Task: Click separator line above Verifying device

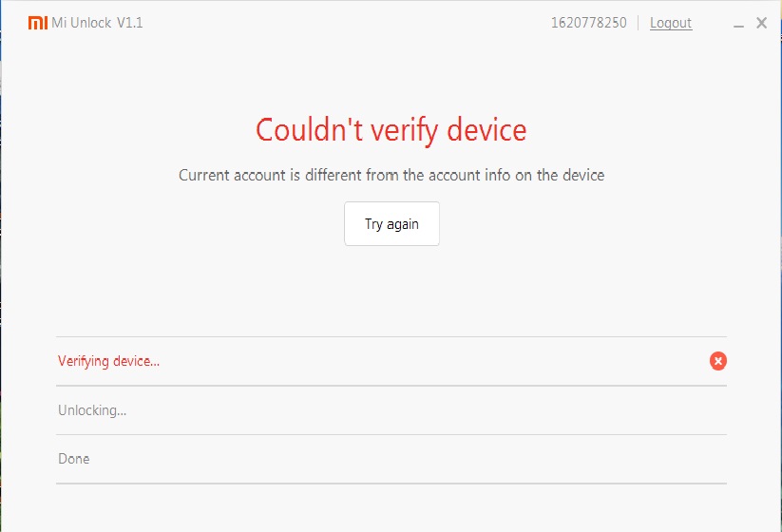Action: pyautogui.click(x=391, y=336)
